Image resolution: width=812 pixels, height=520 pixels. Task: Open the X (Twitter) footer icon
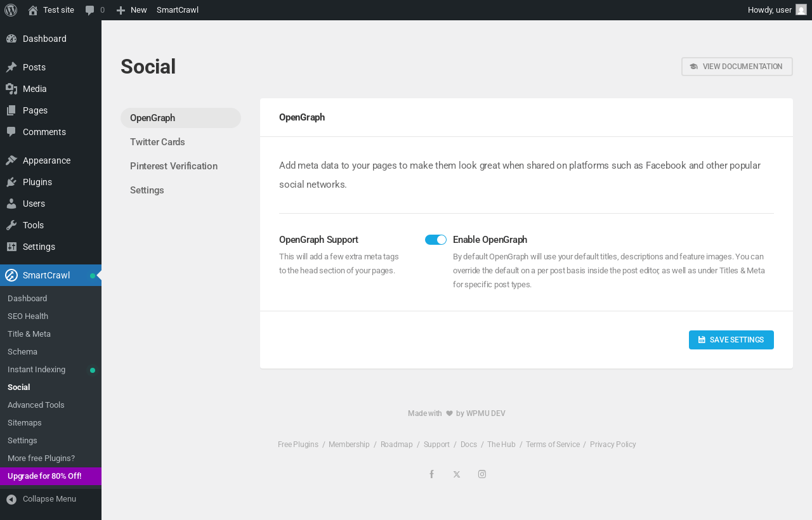457,474
